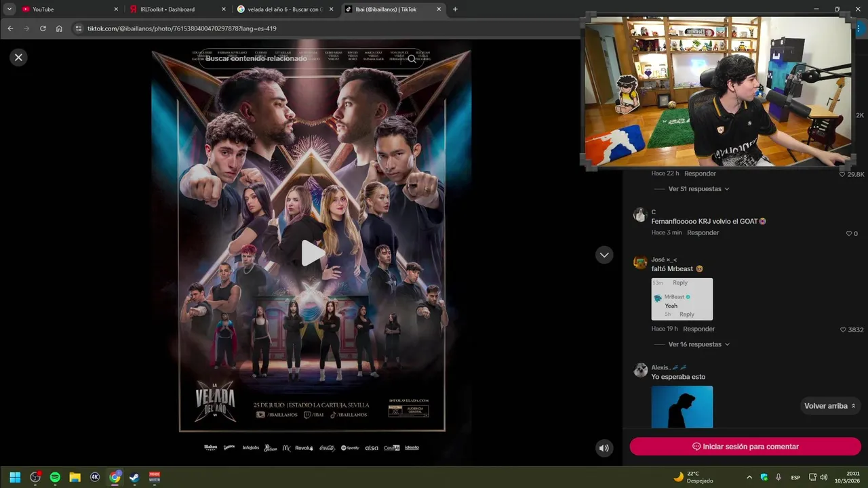Open the Windows Start menu
868x488 pixels.
pos(15,477)
